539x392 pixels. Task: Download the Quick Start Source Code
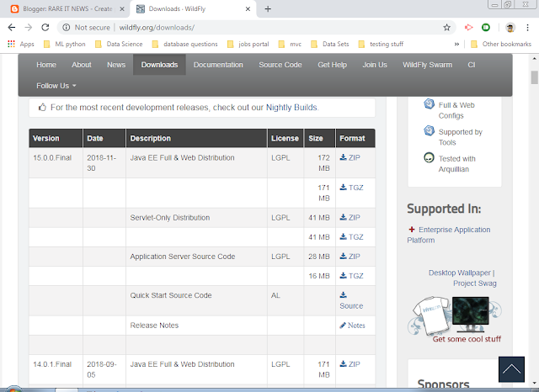pos(351,300)
